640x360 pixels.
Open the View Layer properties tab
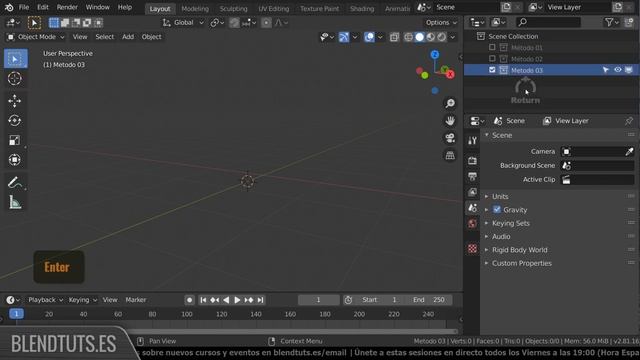(x=472, y=192)
